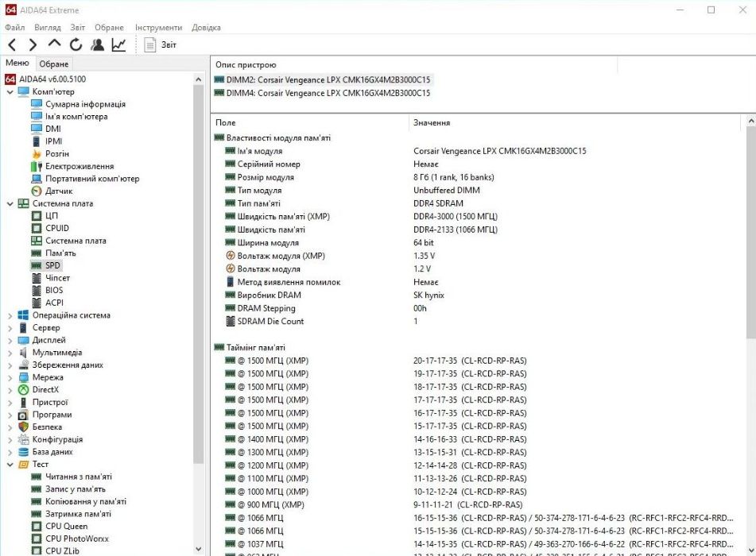Click the Forward navigation arrow
The image size is (756, 556).
[33, 44]
